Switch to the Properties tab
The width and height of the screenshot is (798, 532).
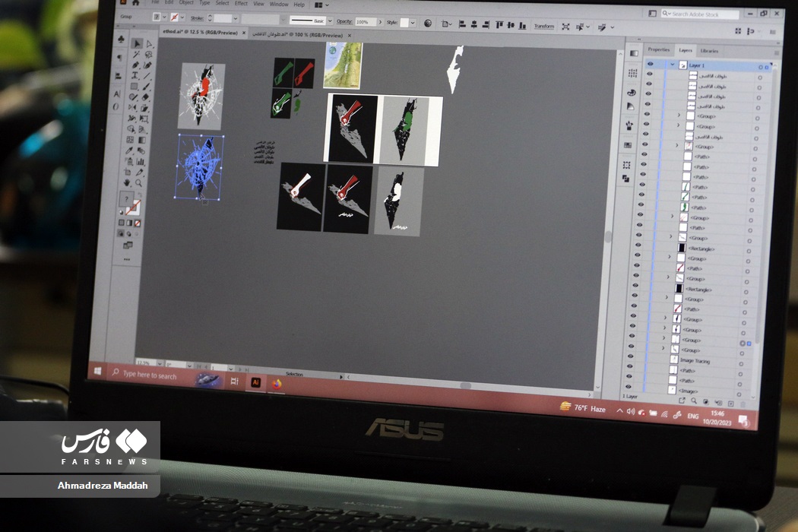click(x=659, y=49)
